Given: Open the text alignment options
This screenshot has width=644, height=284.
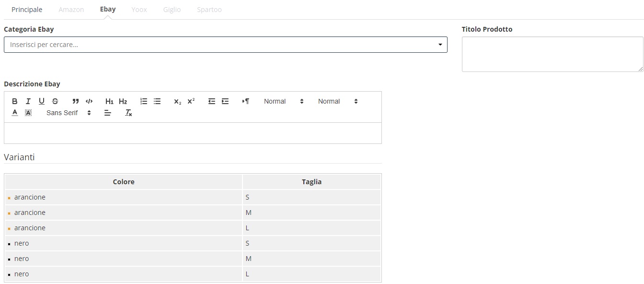Looking at the screenshot, I should 108,113.
